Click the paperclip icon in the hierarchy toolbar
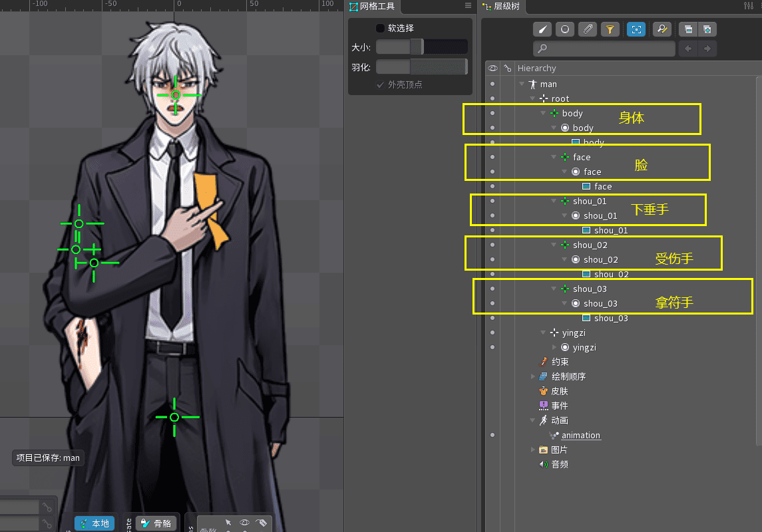 [x=587, y=29]
